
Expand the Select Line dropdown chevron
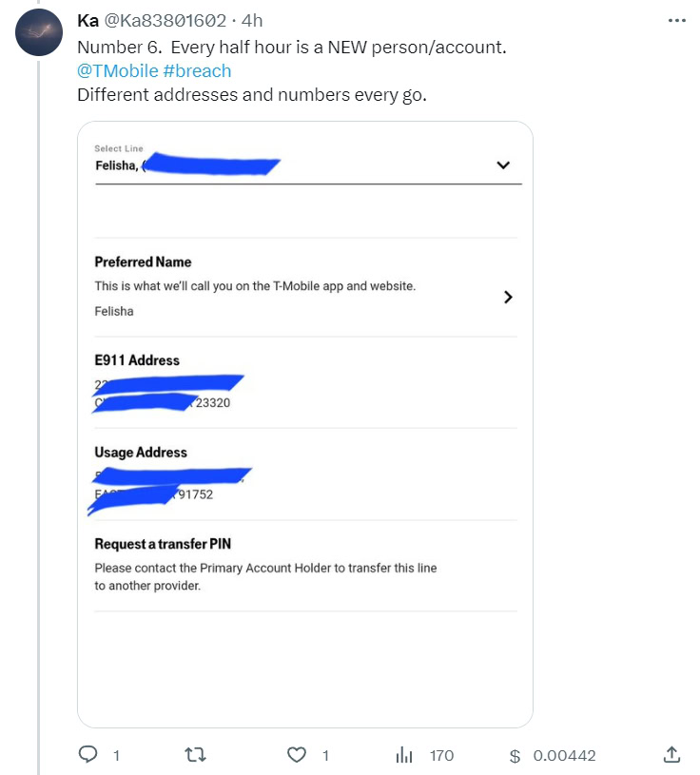(503, 165)
